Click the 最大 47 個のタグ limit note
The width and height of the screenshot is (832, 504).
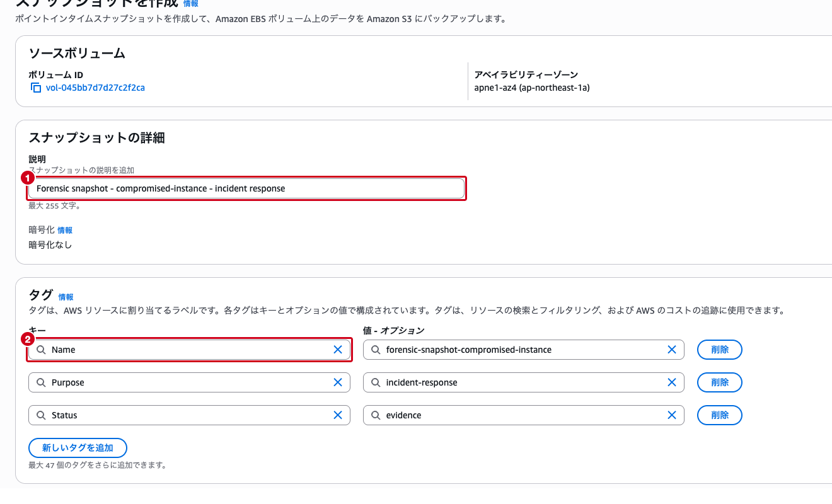click(97, 466)
